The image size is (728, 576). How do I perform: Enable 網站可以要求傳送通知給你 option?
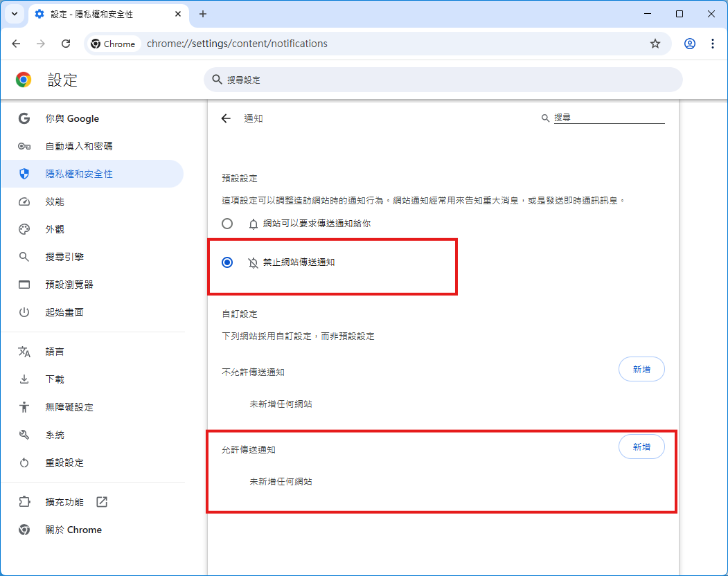(x=227, y=223)
